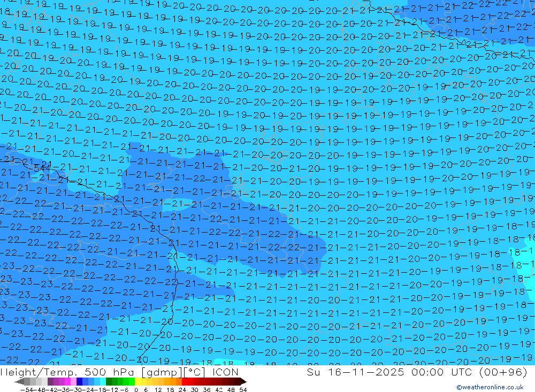535x392 pixels.
Task: Pick the light pink swatch in the legend
Action: 73,381
